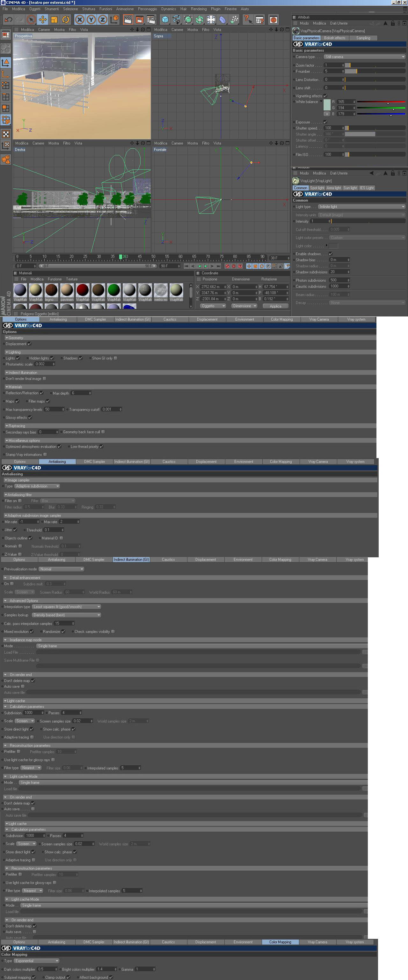Screen dimensions: 408x980
Task: Enable Stamp Vray informations checkbox
Action: pyautogui.click(x=45, y=454)
